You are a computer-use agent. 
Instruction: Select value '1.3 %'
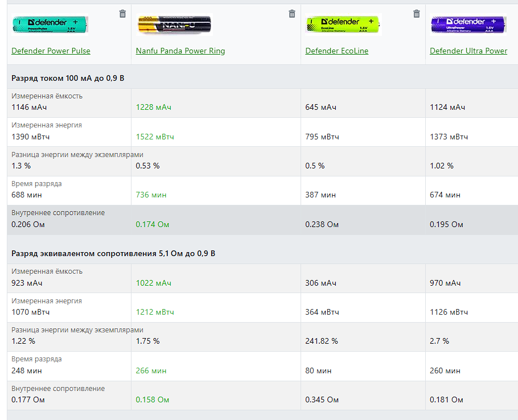pyautogui.click(x=21, y=166)
